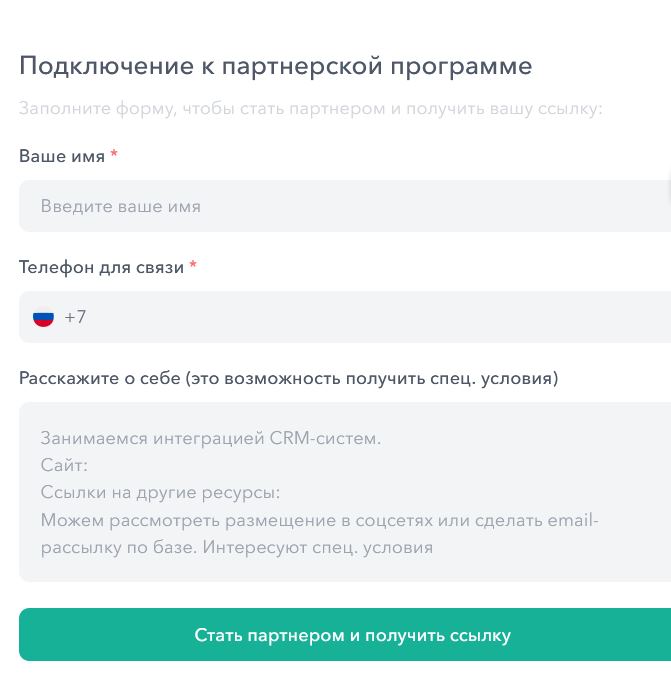The width and height of the screenshot is (671, 690).
Task: Click the red asterisk beside Телефон для связи
Action: [193, 266]
